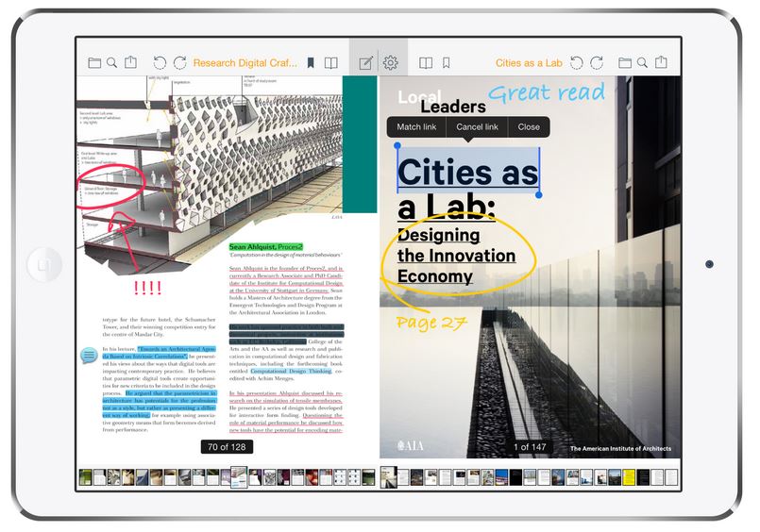Tap the underlined Designing the Innovation Economy subtitle
The image size is (760, 532).
pyautogui.click(x=456, y=256)
